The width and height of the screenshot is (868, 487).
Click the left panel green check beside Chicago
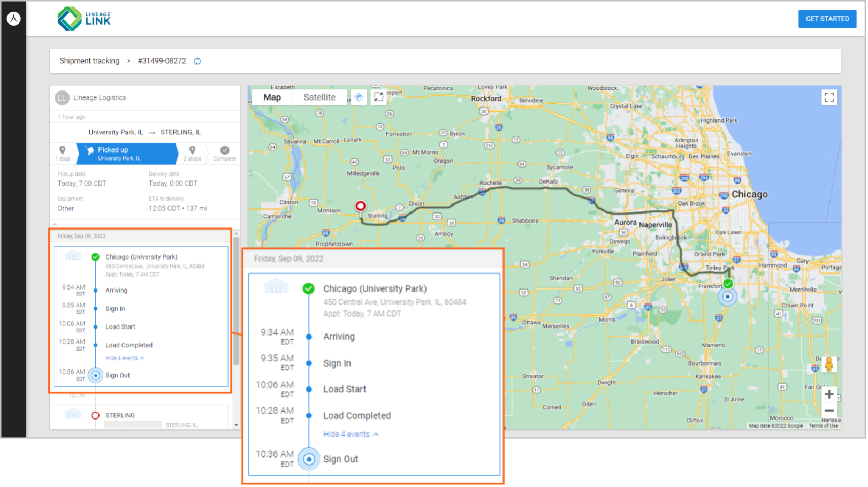pos(95,257)
